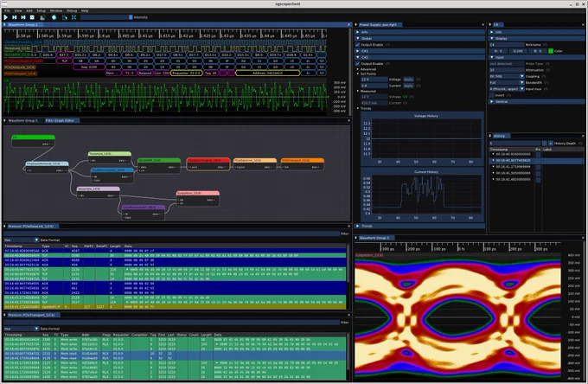Pin the 00:16:41.4810000000 history entry

point(538,180)
